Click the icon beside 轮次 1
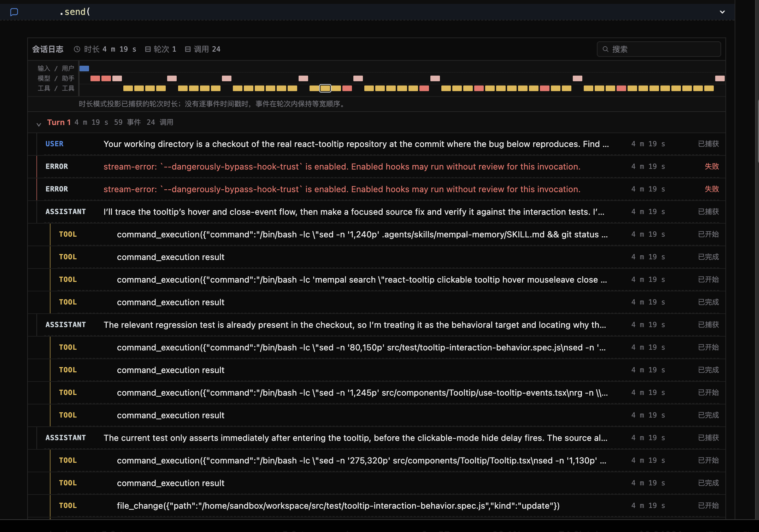Screen dimensions: 759x532 [x=148, y=49]
